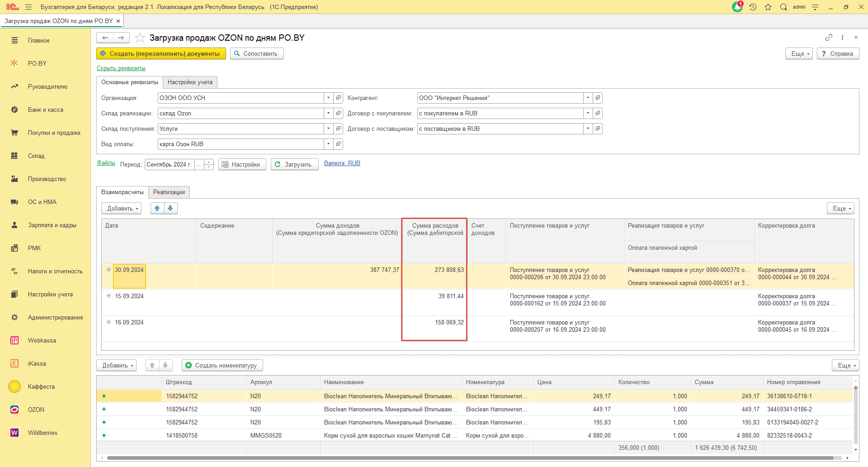868x467 pixels.
Task: Open notifications bell with red badge
Action: (737, 7)
